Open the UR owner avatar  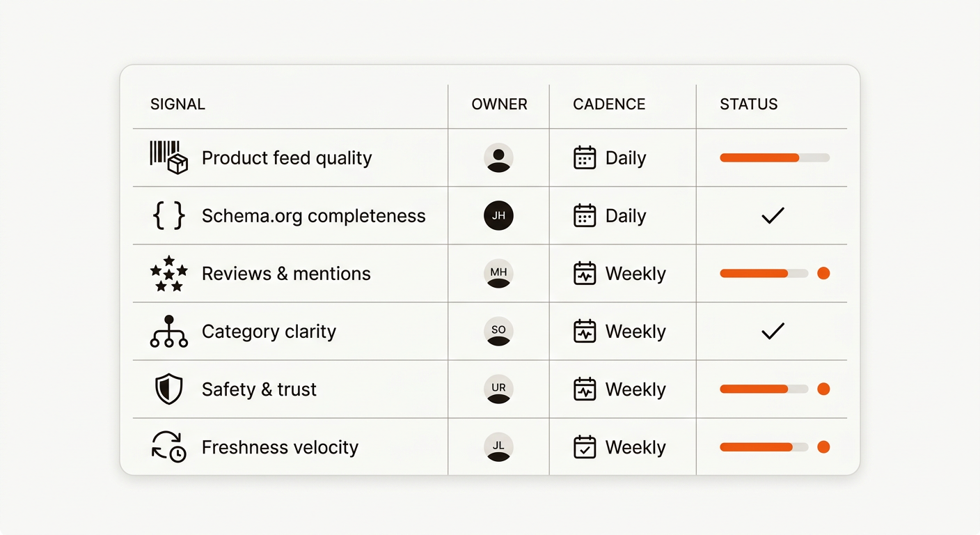coord(498,389)
